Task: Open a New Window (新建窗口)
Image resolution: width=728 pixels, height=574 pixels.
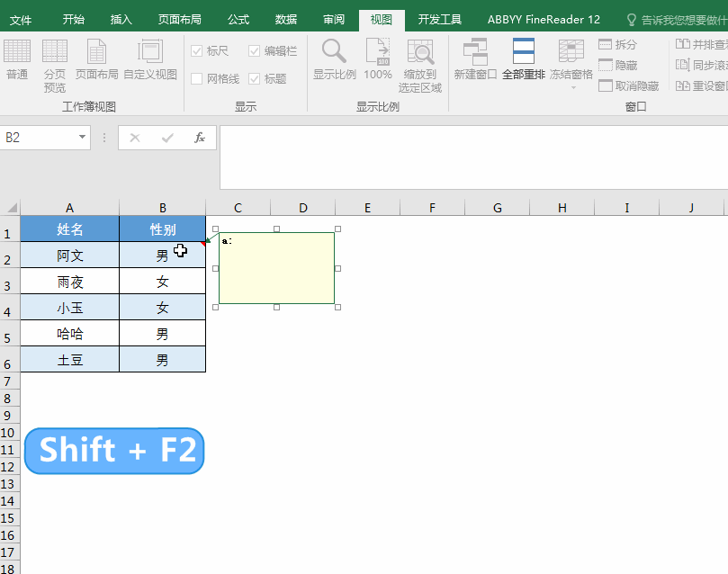Action: 475,59
